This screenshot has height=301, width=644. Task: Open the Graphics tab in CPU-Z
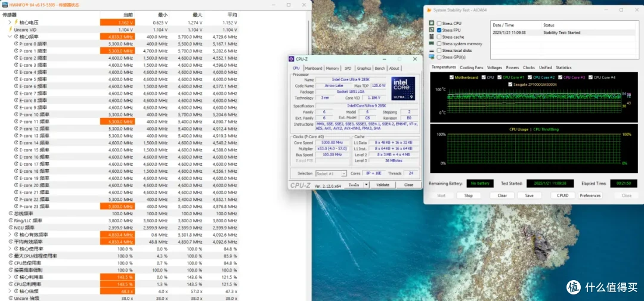coord(364,68)
